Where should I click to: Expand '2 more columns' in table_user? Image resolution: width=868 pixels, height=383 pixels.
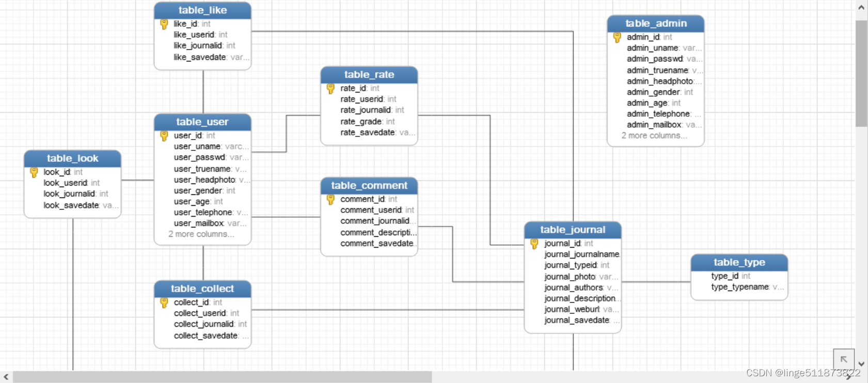tap(201, 234)
